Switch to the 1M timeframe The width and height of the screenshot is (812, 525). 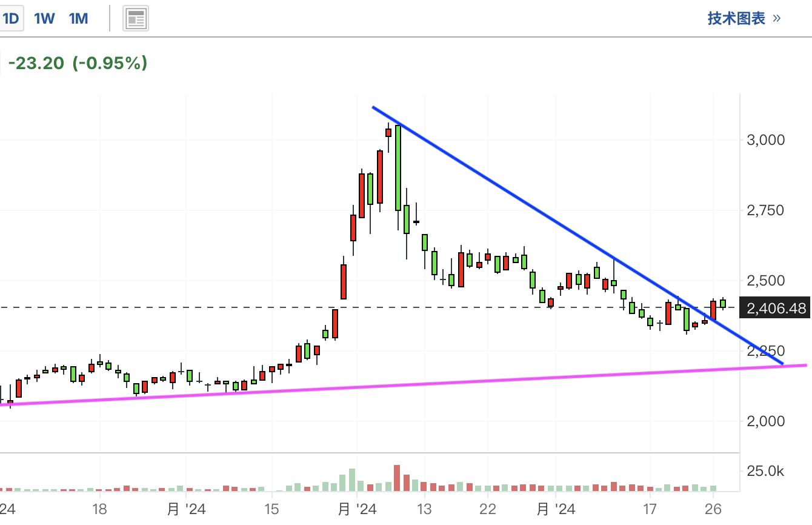pos(79,19)
